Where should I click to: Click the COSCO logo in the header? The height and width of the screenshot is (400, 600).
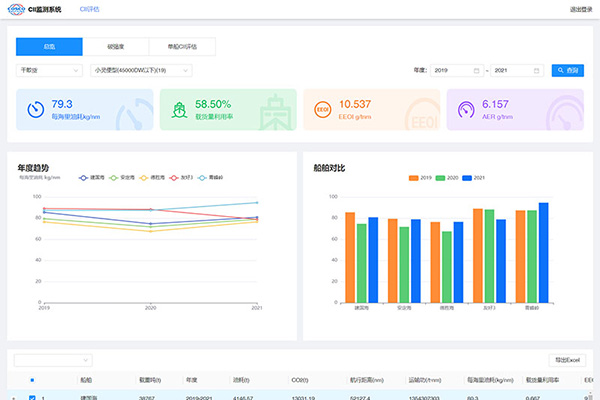[x=16, y=9]
